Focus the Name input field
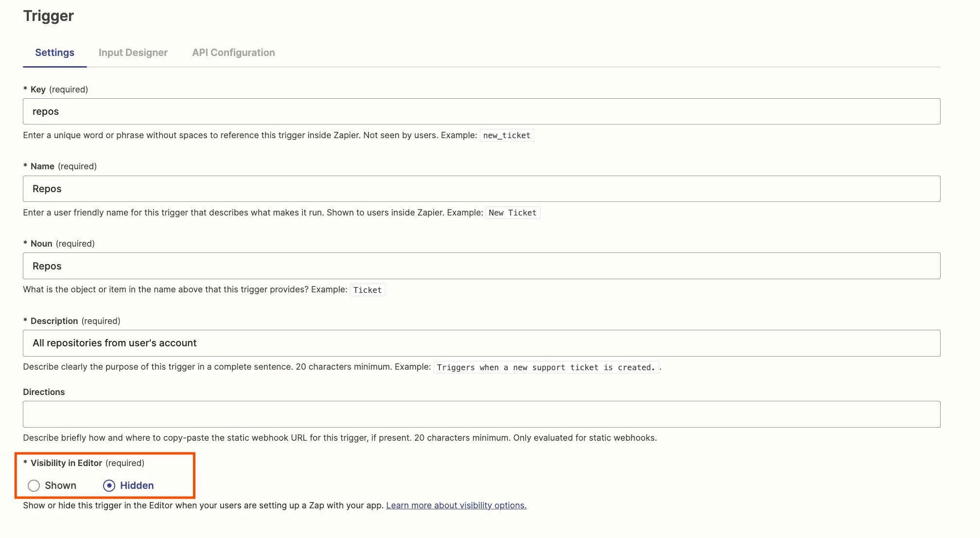The width and height of the screenshot is (980, 538). click(x=481, y=189)
